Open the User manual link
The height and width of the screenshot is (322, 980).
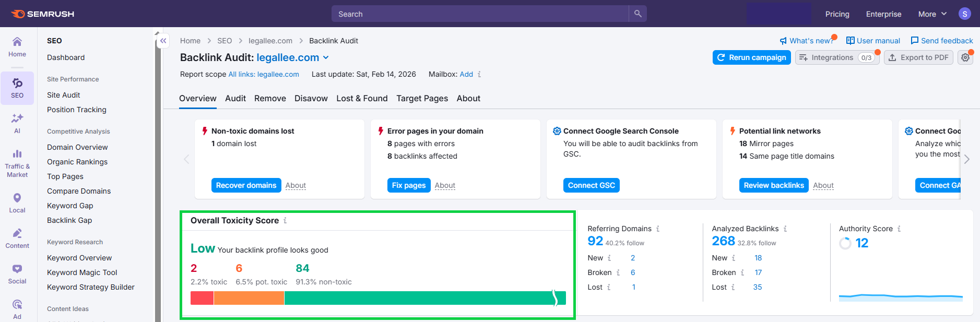pyautogui.click(x=873, y=41)
